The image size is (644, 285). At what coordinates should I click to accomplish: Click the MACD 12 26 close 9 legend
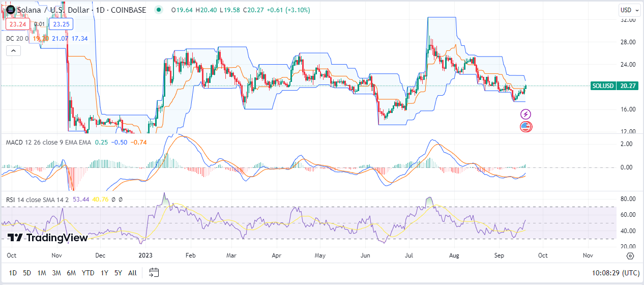pyautogui.click(x=48, y=142)
